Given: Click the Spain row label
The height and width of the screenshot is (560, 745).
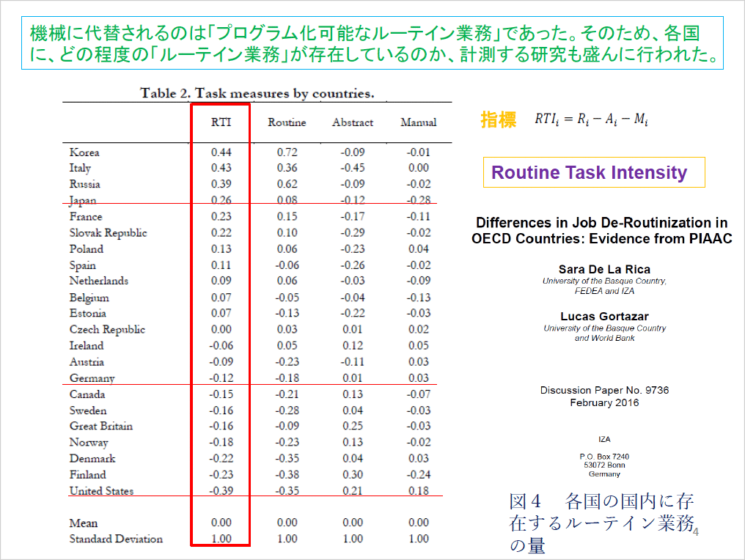Looking at the screenshot, I should pyautogui.click(x=82, y=265).
